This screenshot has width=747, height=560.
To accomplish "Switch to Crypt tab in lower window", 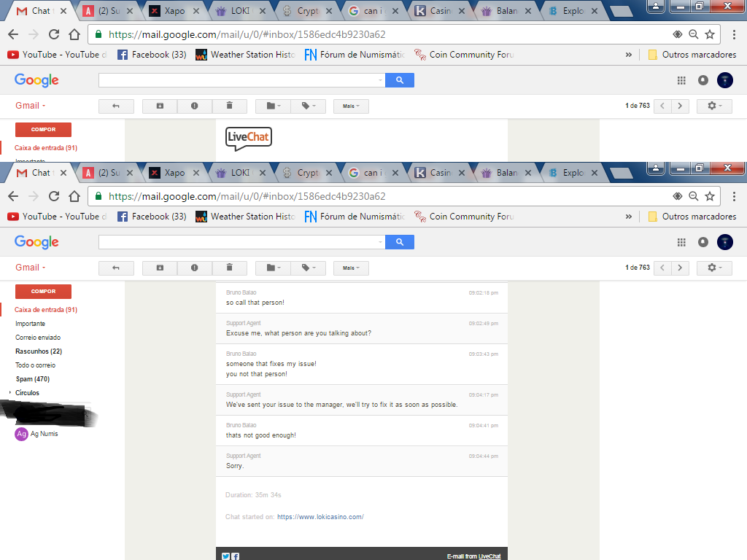I will pyautogui.click(x=307, y=173).
